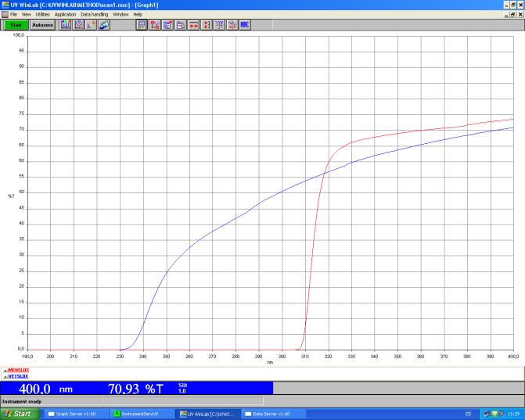Click the 190,0 start wavelength axis value
The height and width of the screenshot is (420, 525).
click(x=27, y=357)
